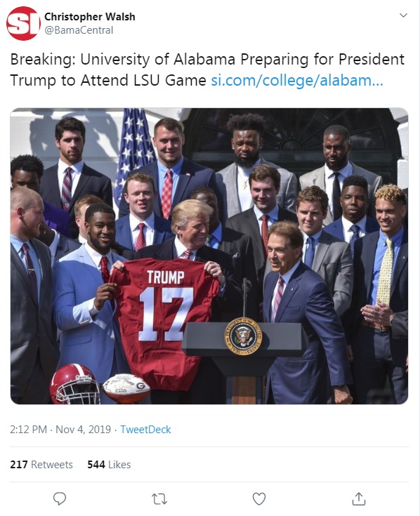Show the list of 217 Retweets
The height and width of the screenshot is (516, 420).
click(41, 464)
